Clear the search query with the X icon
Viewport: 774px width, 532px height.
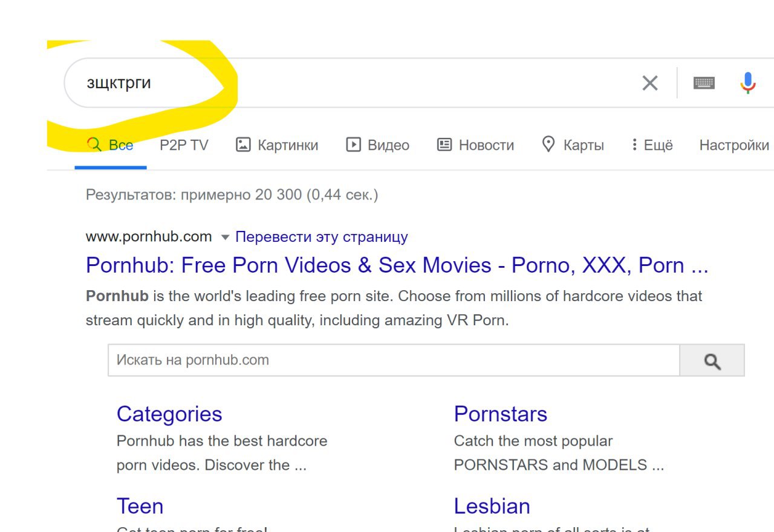650,83
